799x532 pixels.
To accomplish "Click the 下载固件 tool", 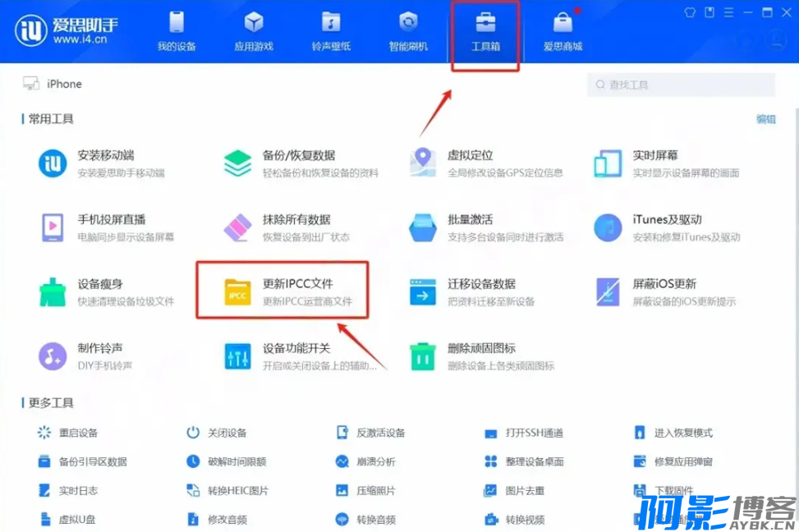I will click(663, 491).
